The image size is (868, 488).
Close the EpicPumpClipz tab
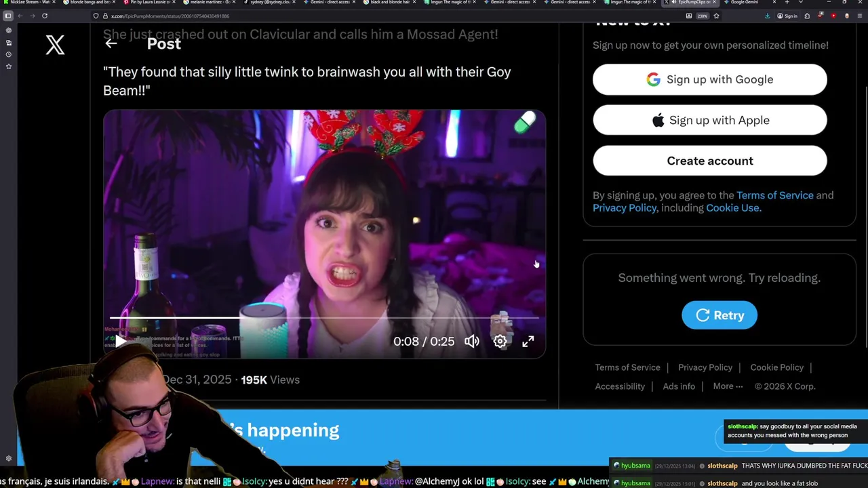tap(715, 3)
